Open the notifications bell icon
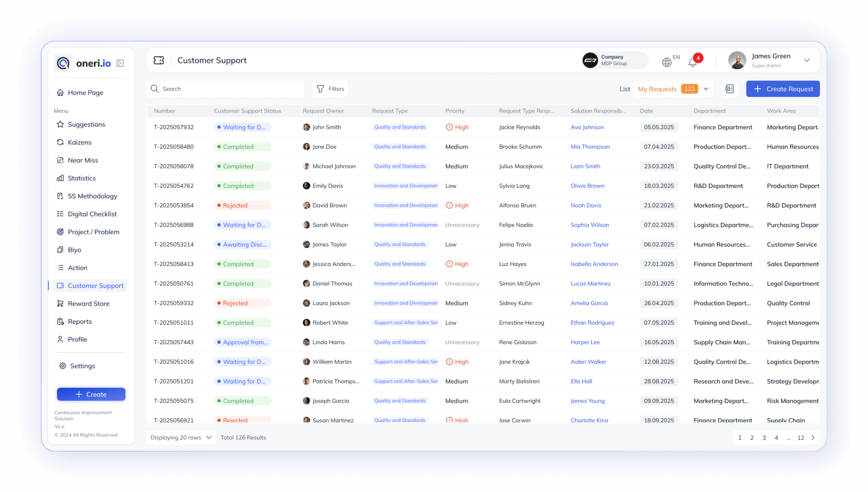Viewport: 868px width, 492px height. coord(692,62)
